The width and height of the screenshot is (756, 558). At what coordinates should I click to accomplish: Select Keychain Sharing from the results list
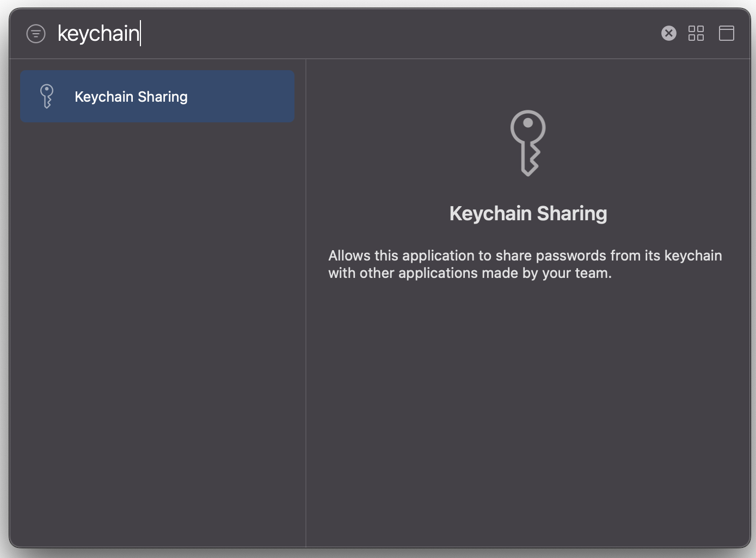point(157,96)
